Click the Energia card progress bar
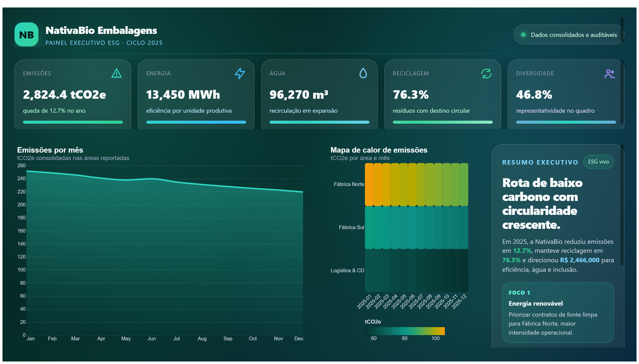Viewport: 639px width, 364px height. 196,122
